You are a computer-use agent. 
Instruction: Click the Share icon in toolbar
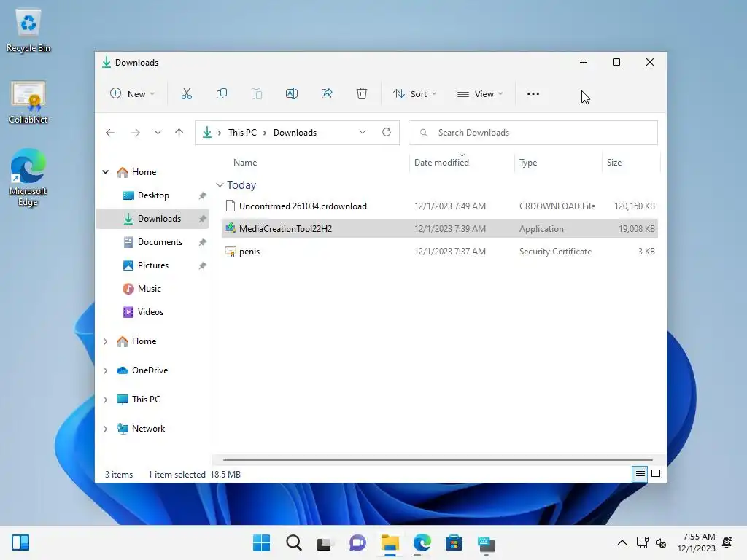coord(327,94)
